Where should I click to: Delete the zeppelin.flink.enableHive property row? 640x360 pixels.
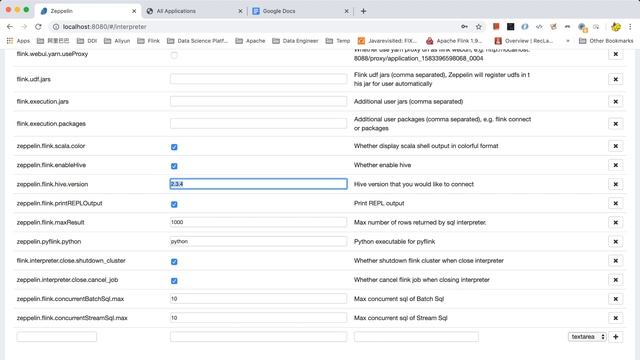[616, 165]
